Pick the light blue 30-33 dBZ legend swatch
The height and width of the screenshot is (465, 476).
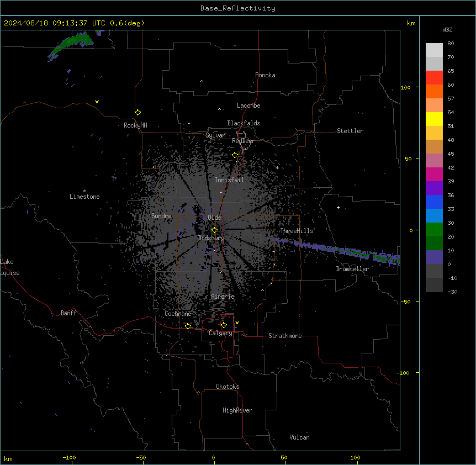(434, 216)
